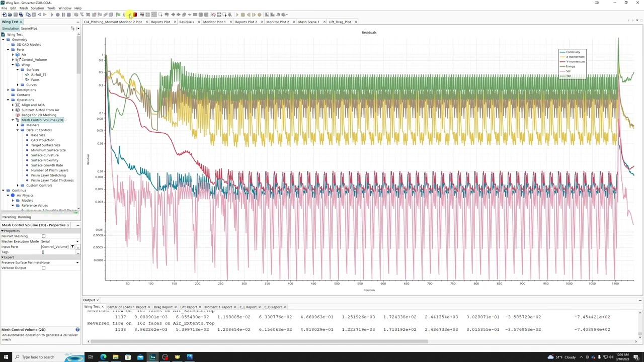Screen dimensions: 644x362
Task: Close the Output panel tab
Action: (98, 300)
